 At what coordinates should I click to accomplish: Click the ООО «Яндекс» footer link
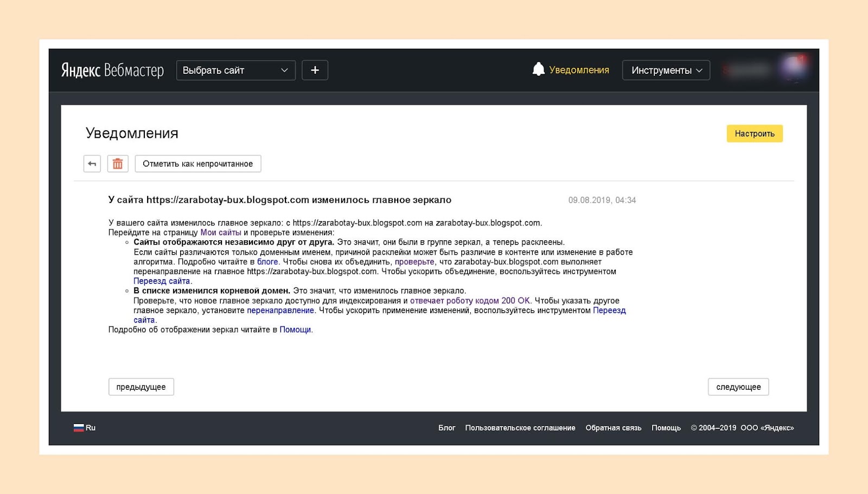(767, 428)
